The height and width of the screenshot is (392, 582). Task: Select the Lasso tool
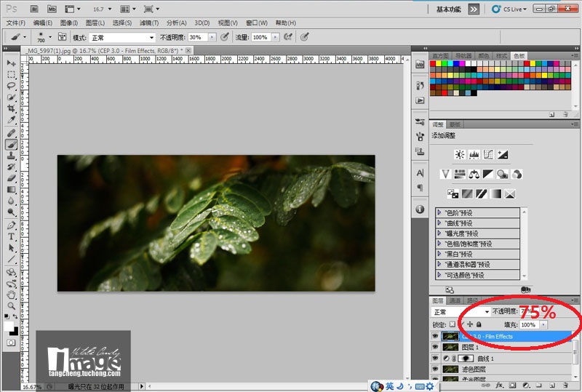click(x=11, y=86)
